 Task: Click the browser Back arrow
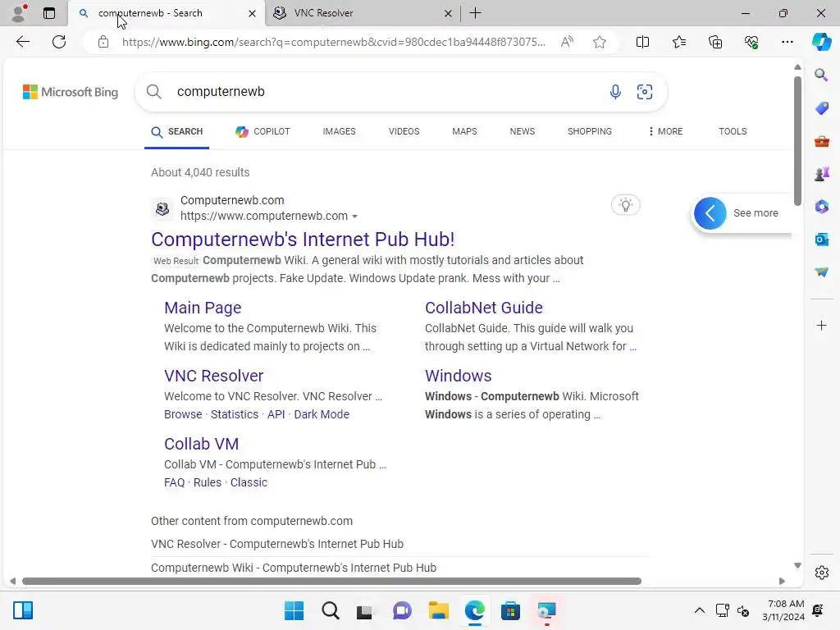click(x=22, y=42)
